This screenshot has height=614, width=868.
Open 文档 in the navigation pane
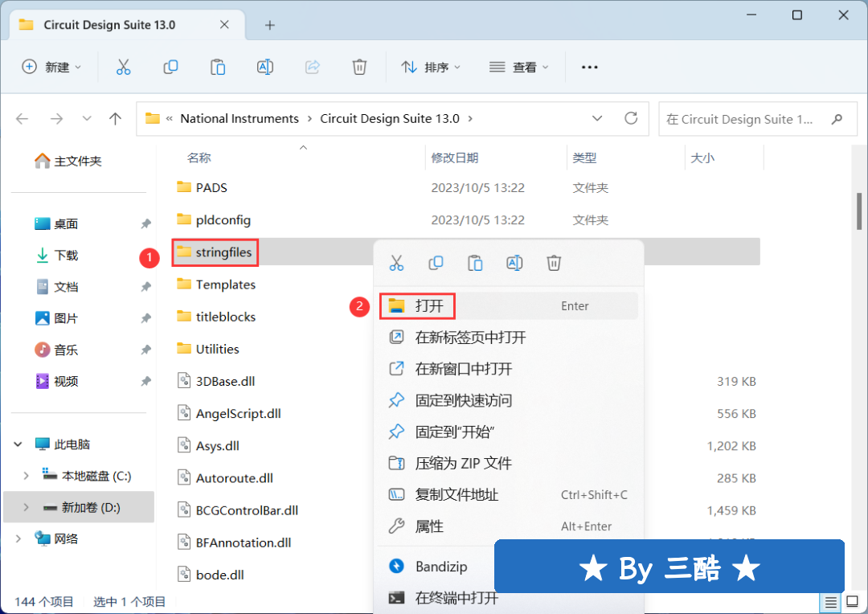pos(56,287)
